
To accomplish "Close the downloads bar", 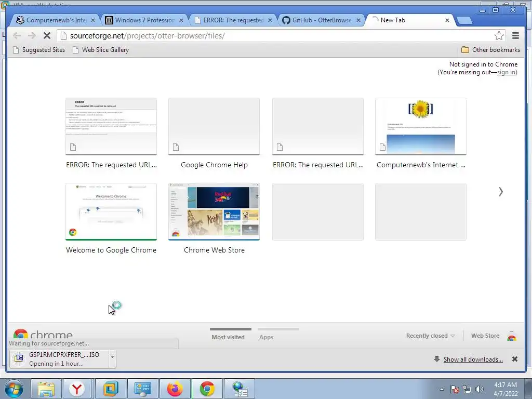I will tap(515, 359).
